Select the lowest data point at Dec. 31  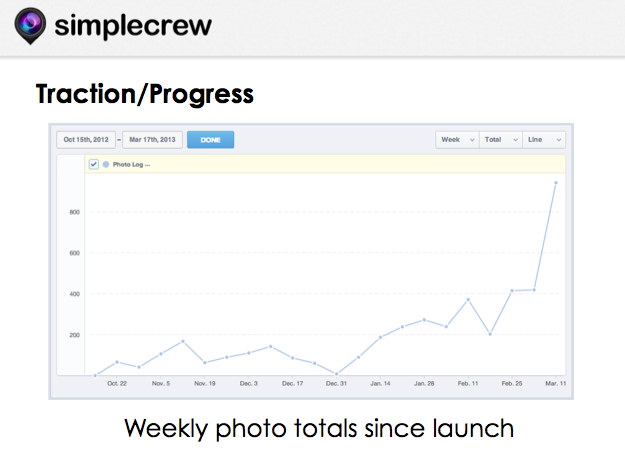(x=336, y=374)
